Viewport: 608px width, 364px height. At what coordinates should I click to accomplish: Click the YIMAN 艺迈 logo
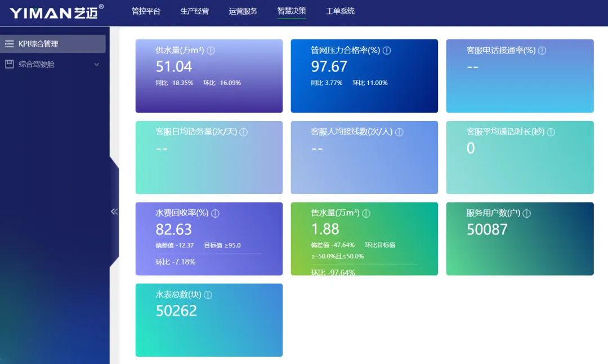pyautogui.click(x=56, y=12)
